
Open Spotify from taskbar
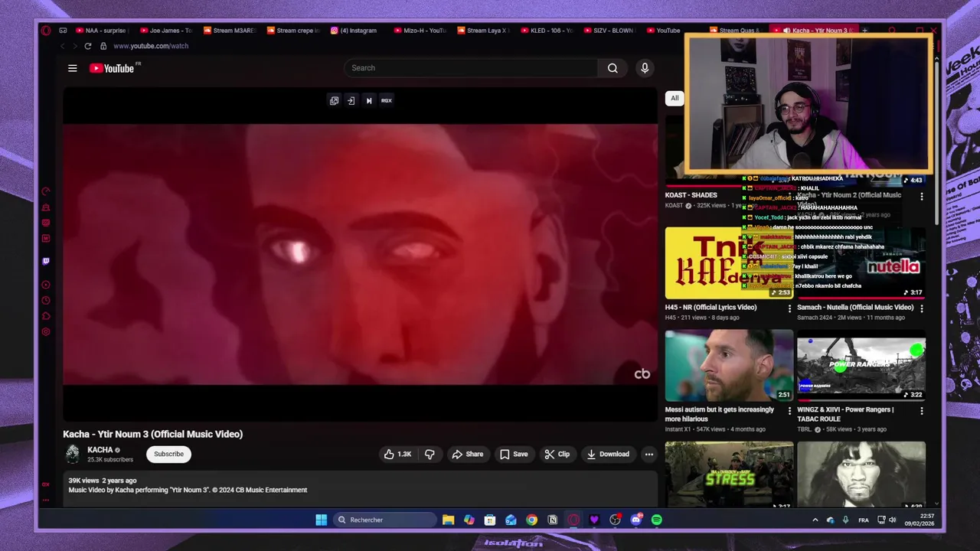(x=657, y=520)
